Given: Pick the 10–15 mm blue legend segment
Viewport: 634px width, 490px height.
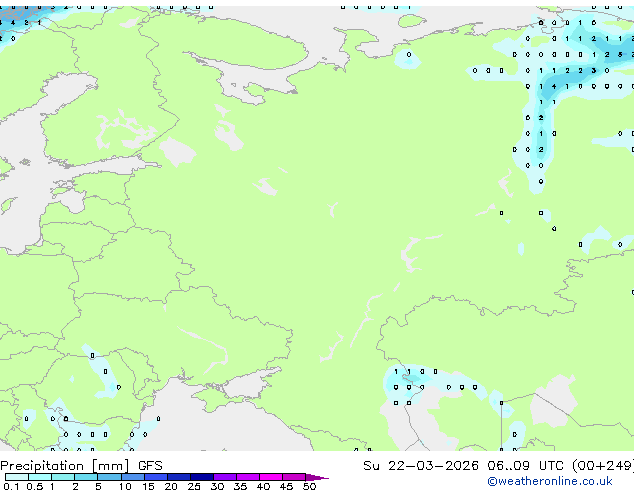Looking at the screenshot, I should (132, 477).
